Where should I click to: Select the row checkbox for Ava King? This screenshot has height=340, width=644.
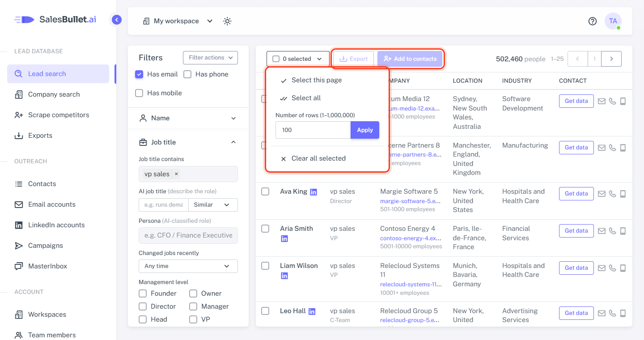pos(265,191)
